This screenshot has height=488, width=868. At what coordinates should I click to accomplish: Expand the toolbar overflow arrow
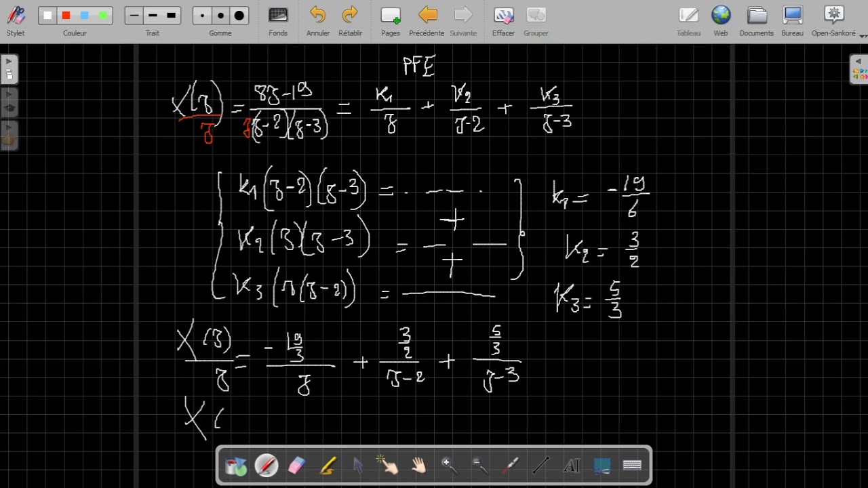tap(863, 36)
